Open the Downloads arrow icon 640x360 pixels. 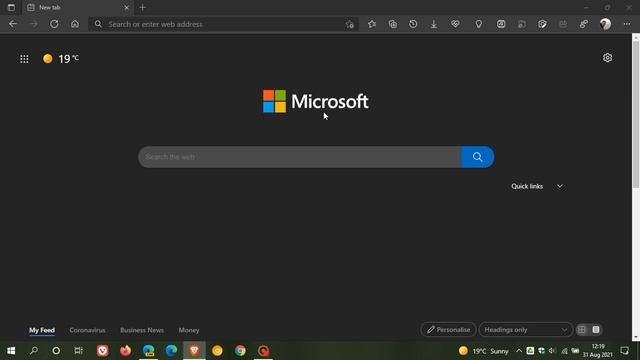(434, 24)
